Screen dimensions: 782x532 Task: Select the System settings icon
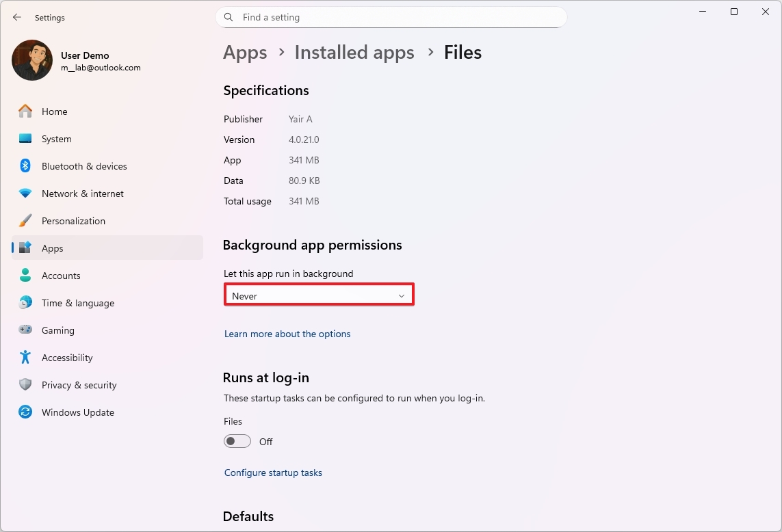(x=25, y=138)
